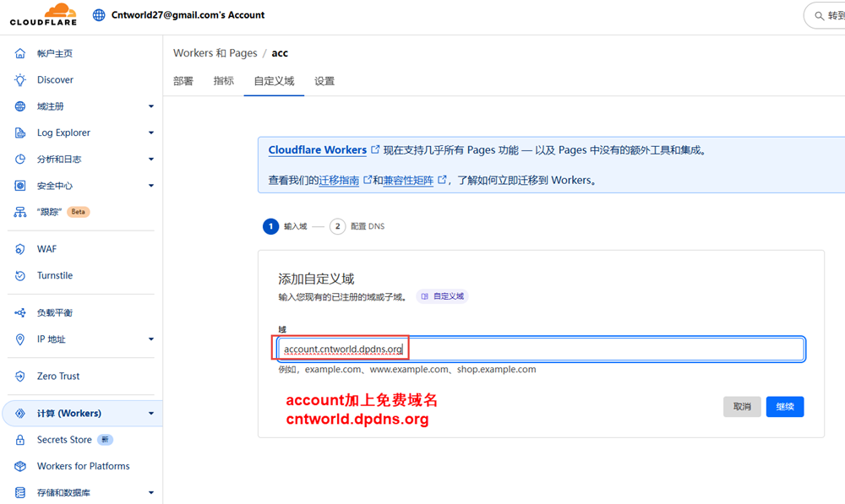Click the 分析和日志 chart icon

(x=20, y=159)
